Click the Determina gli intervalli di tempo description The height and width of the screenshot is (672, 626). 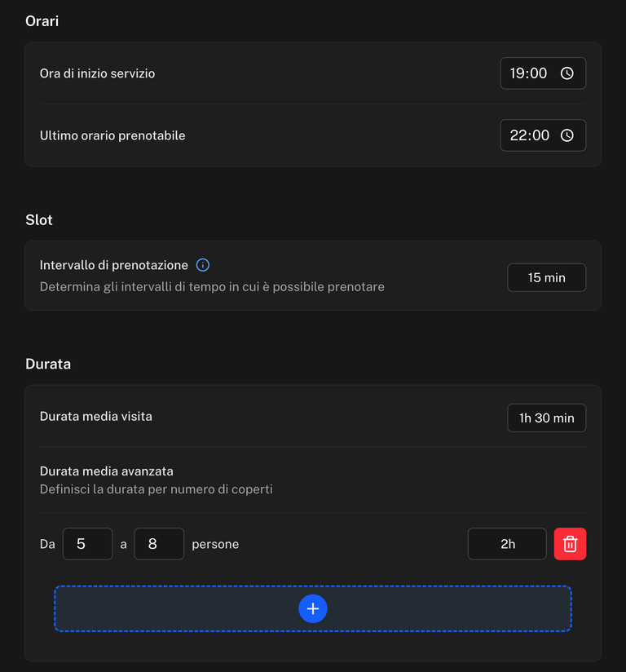coord(212,287)
